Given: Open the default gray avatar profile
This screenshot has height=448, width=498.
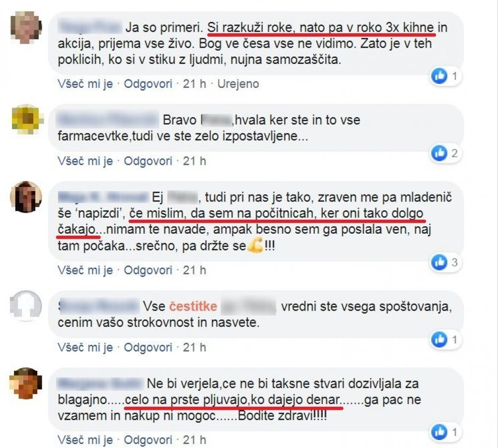Looking at the screenshot, I should 26,306.
